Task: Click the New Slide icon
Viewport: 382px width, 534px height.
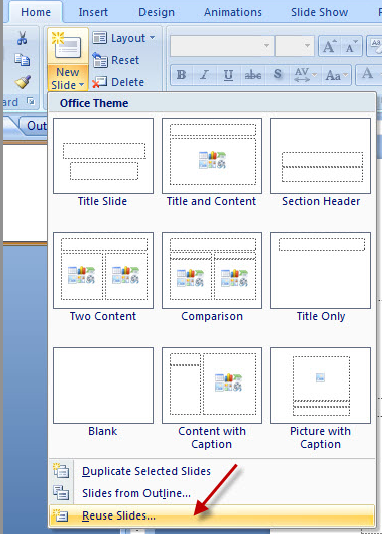Action: point(68,46)
